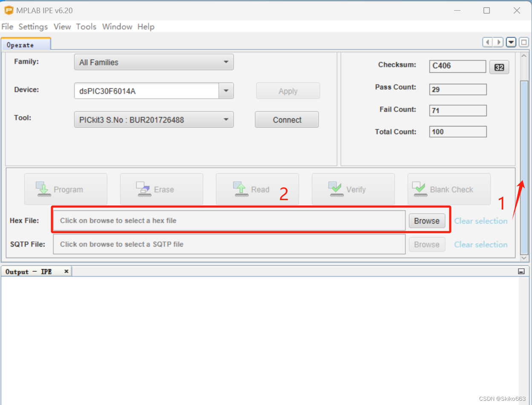Open the File menu
The image size is (532, 405).
7,26
